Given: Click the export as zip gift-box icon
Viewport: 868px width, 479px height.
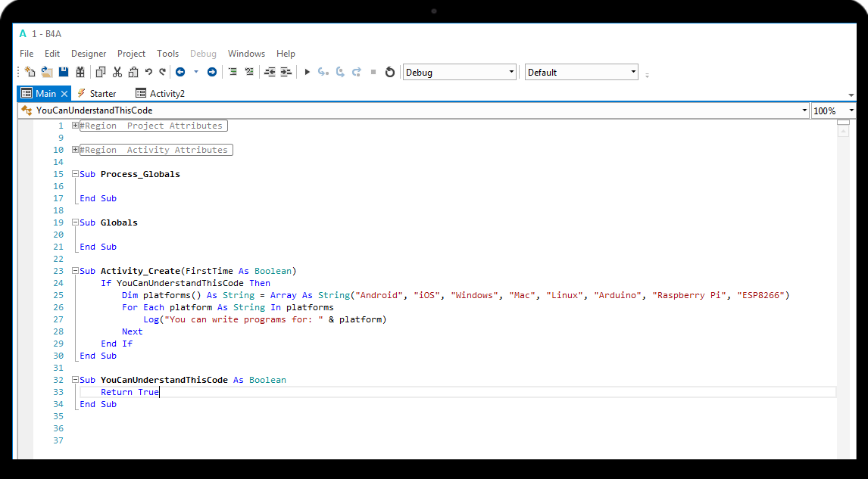Looking at the screenshot, I should pos(80,72).
